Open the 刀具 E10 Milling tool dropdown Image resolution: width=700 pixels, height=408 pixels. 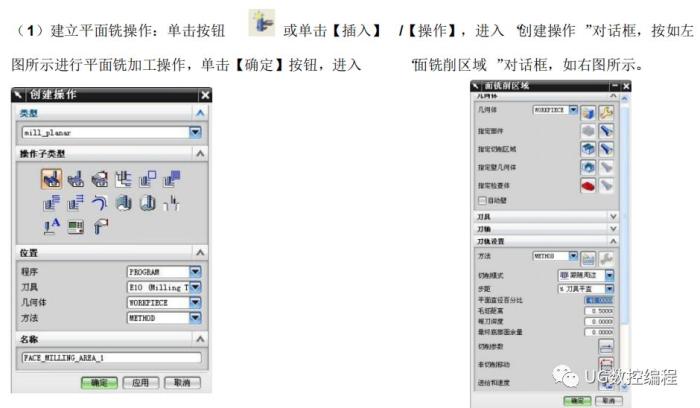tap(196, 287)
